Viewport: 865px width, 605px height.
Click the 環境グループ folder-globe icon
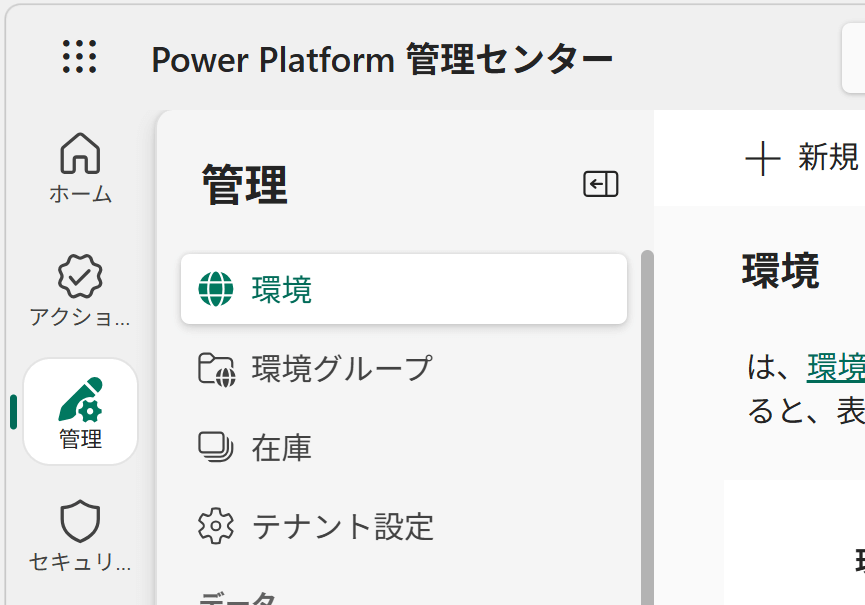[x=215, y=368]
